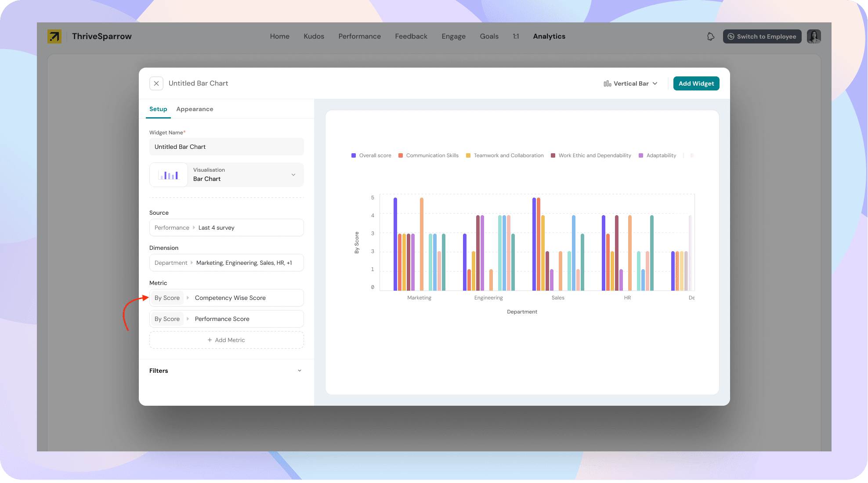Open the user profile avatar
Viewport: 868px width, 483px height.
[814, 36]
